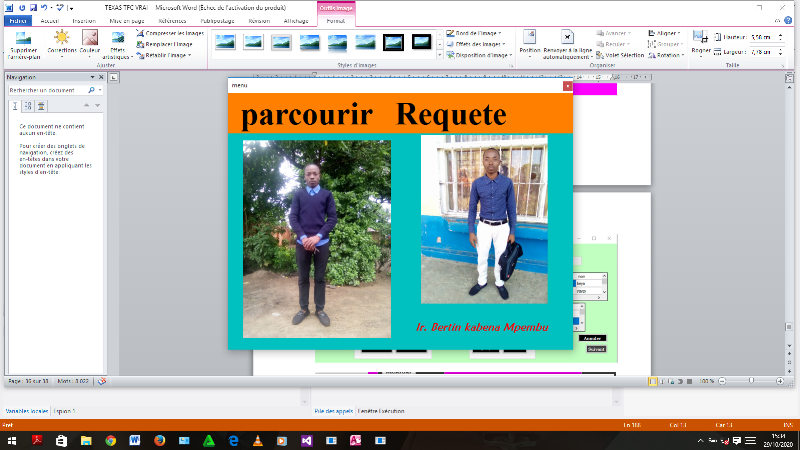Expand the Bord de l'image dropdown
Screen dimensions: 800x450
(476, 33)
